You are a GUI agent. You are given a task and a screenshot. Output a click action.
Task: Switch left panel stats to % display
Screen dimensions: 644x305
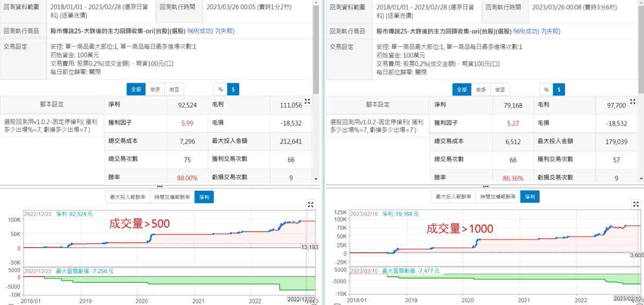coord(220,90)
